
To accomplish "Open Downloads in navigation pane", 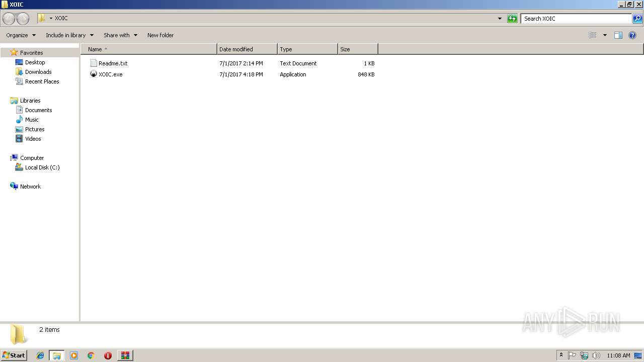I will point(38,72).
